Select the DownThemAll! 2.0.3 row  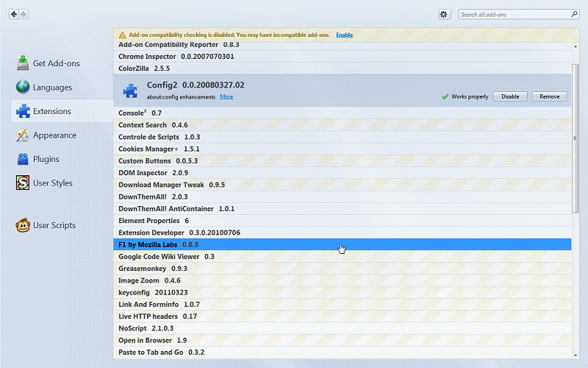point(343,197)
